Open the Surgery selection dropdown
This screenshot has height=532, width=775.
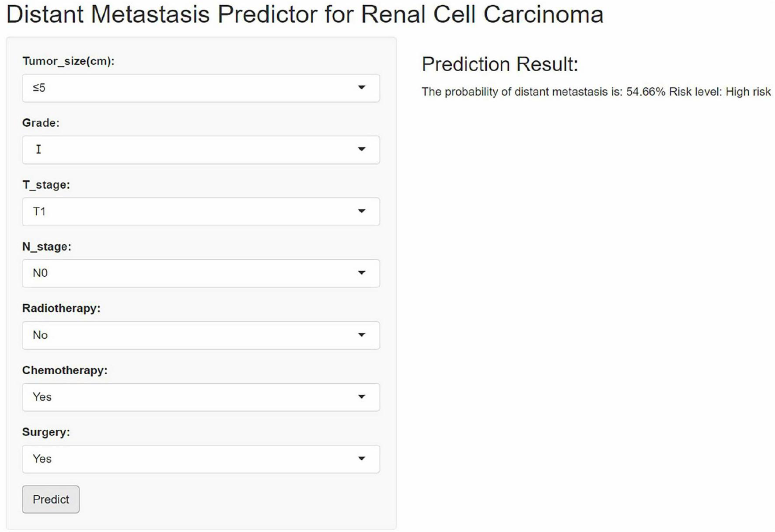[x=201, y=459]
